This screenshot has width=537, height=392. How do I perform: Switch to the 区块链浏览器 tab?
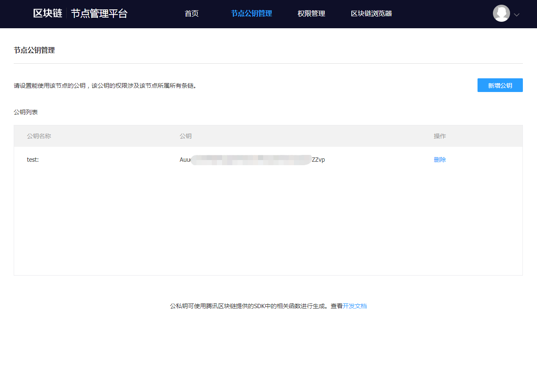click(371, 14)
